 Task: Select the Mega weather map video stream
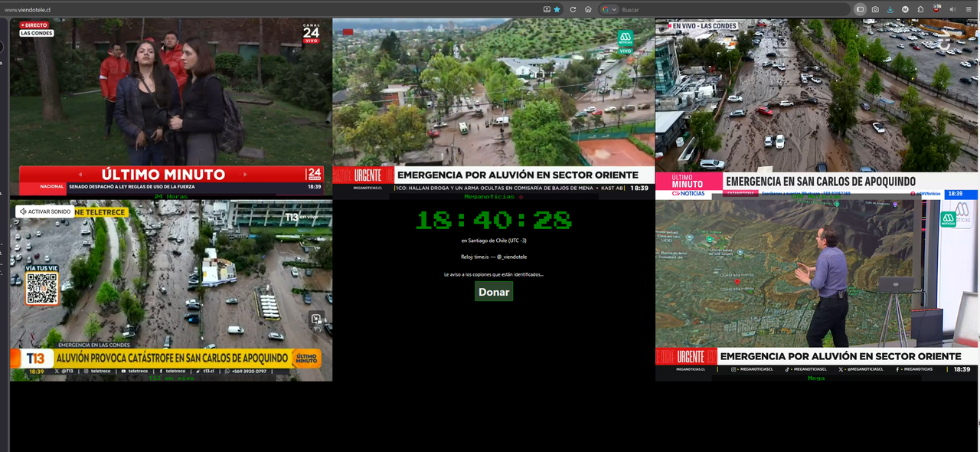pyautogui.click(x=817, y=287)
